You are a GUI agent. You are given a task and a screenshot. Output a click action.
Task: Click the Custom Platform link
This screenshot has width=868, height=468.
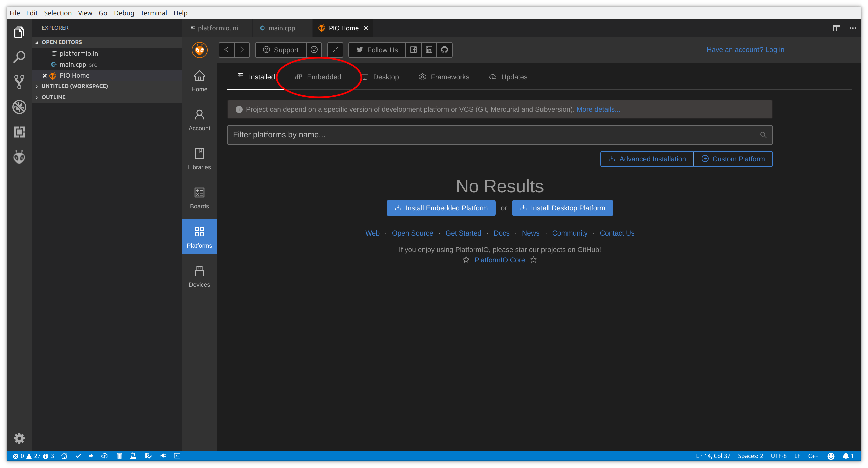[732, 158]
